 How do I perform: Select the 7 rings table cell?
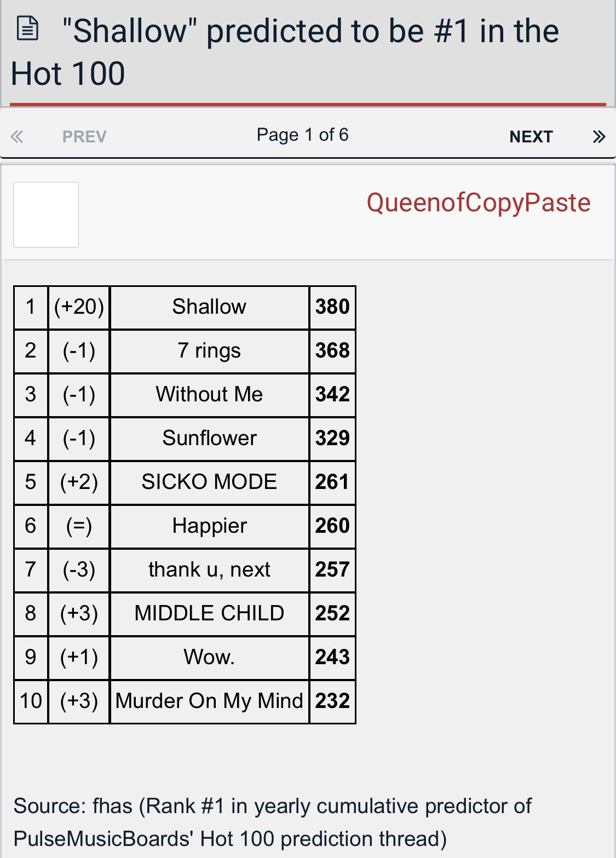[209, 351]
